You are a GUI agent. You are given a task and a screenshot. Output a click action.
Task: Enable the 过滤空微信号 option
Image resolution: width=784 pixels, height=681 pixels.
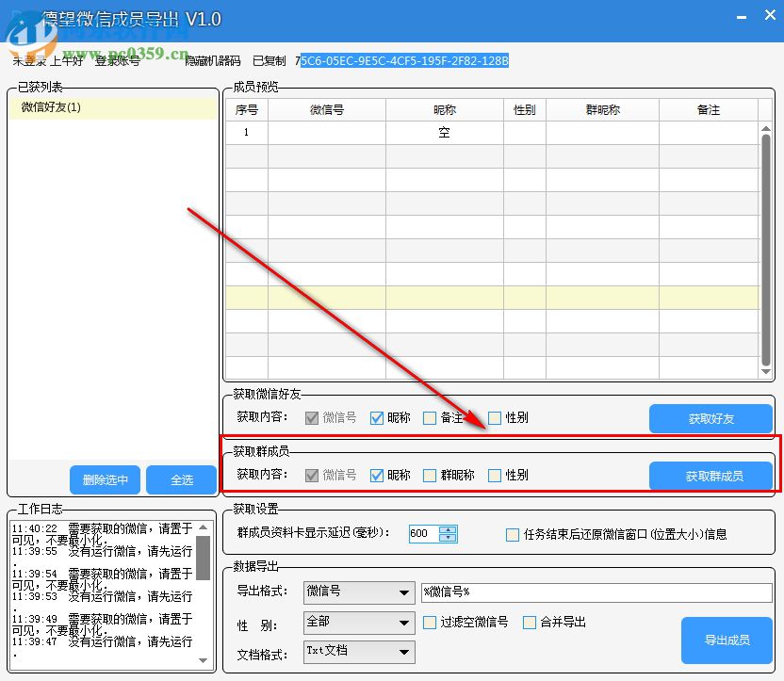click(431, 622)
